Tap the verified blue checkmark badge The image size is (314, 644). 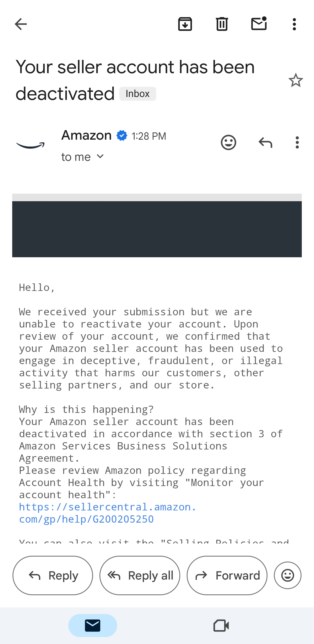[x=122, y=136]
